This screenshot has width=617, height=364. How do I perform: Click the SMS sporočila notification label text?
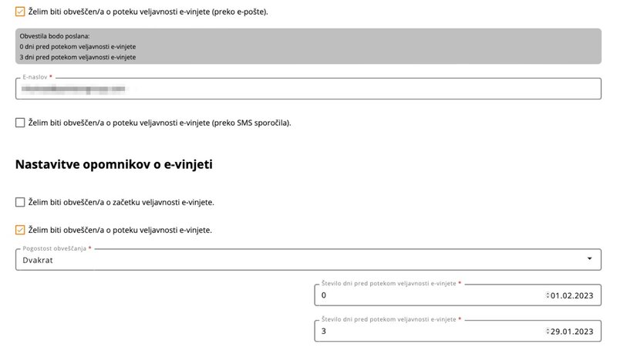point(159,123)
